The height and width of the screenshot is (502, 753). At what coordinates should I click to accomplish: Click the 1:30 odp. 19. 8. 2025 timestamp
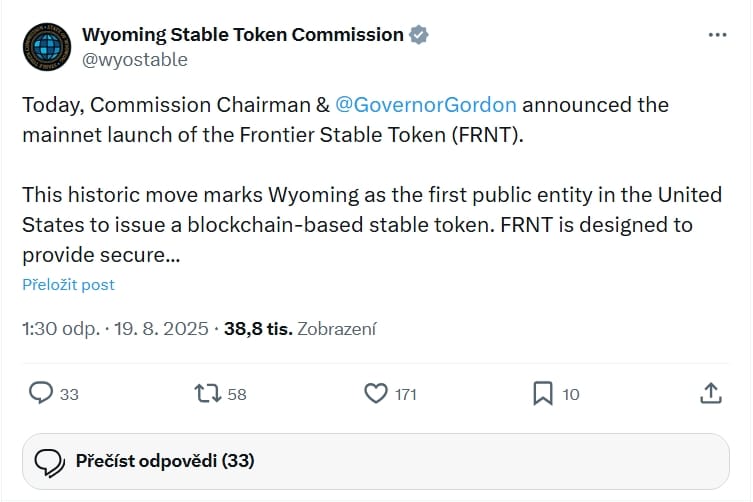115,328
